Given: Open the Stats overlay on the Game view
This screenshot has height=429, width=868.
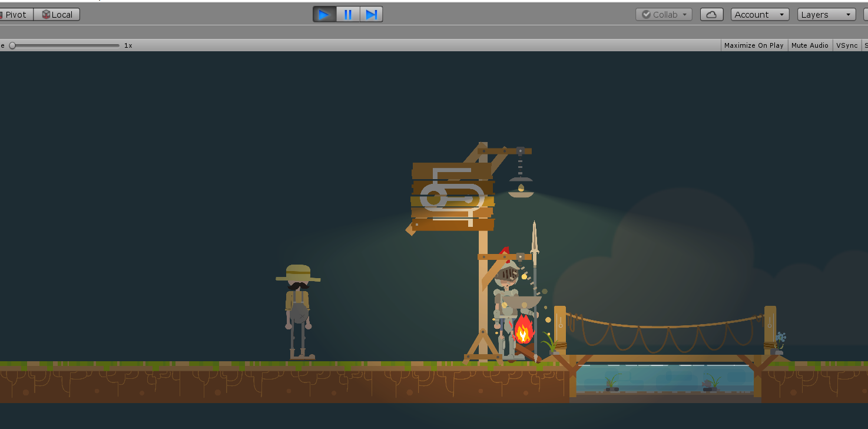Looking at the screenshot, I should coord(865,45).
